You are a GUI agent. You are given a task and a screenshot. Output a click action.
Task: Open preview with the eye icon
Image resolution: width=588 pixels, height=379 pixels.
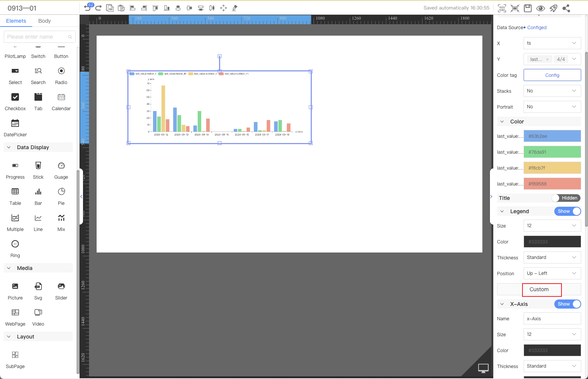pos(541,8)
